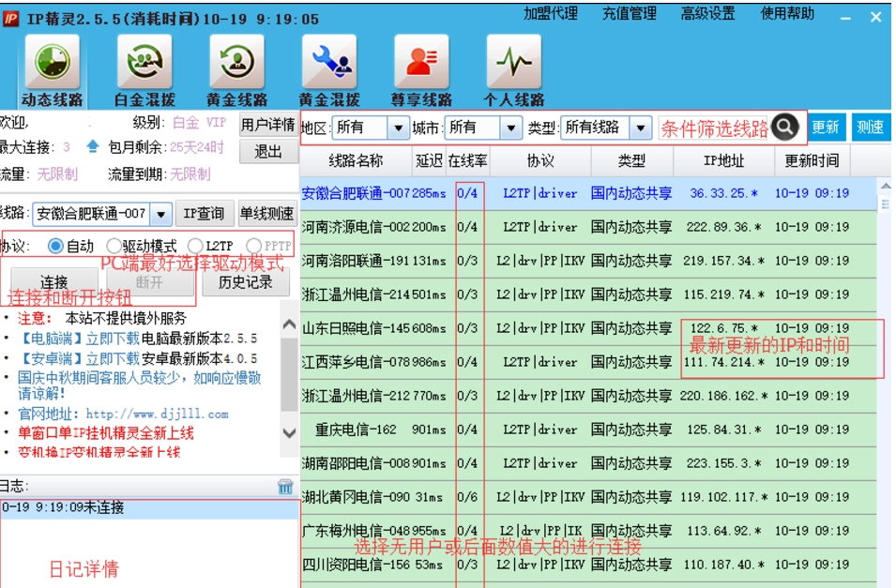Select the 浙江温州电信-212 row
The width and height of the screenshot is (896, 588).
588,396
